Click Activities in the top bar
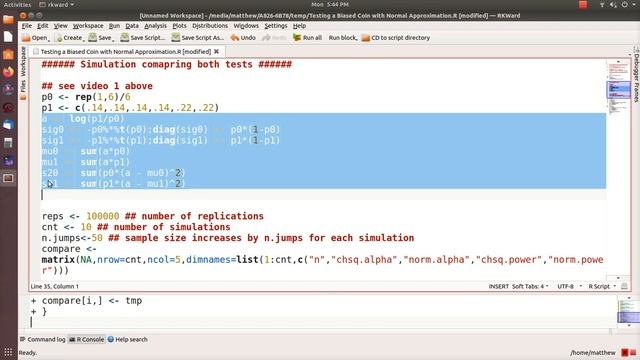640x360 pixels. pos(17,4)
